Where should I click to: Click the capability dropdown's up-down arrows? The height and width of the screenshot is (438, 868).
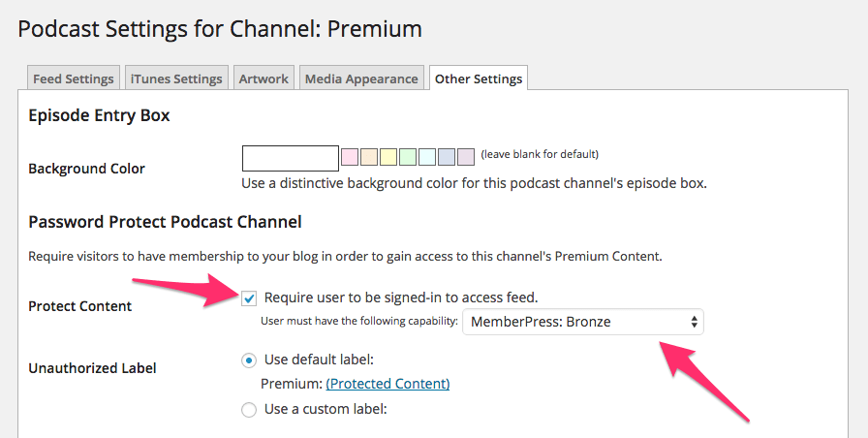click(x=694, y=322)
